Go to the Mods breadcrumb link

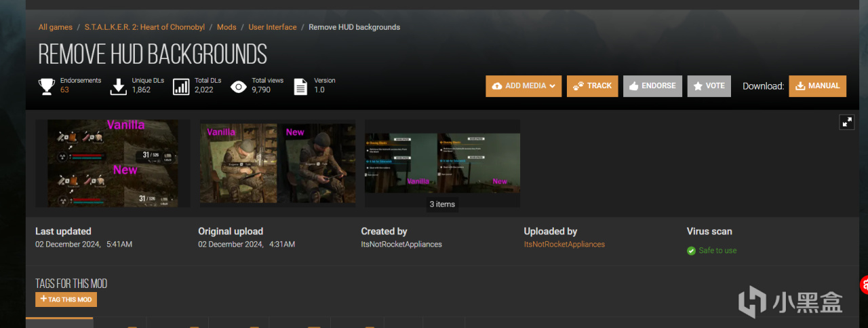(226, 27)
